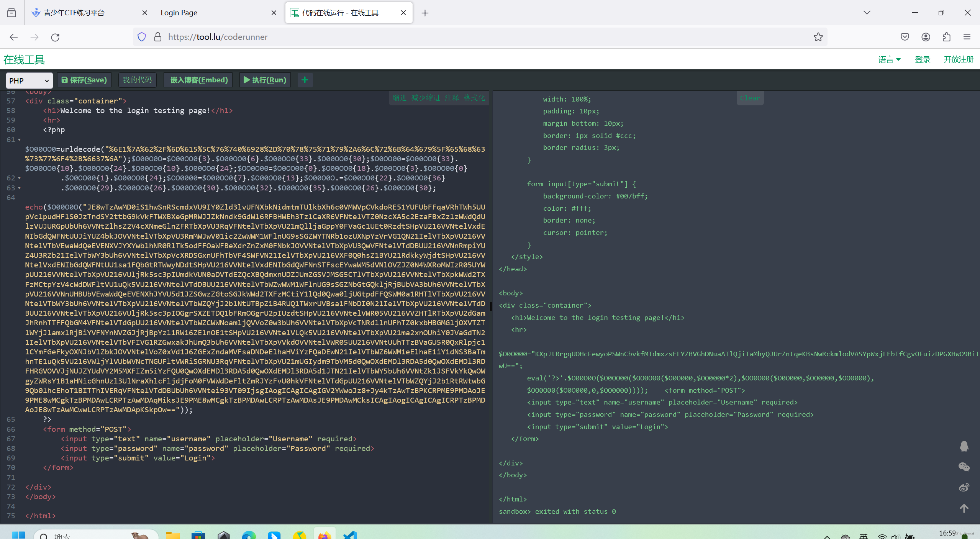Share via the Weibo icon
Screen dimensions: 980x539
pyautogui.click(x=964, y=487)
